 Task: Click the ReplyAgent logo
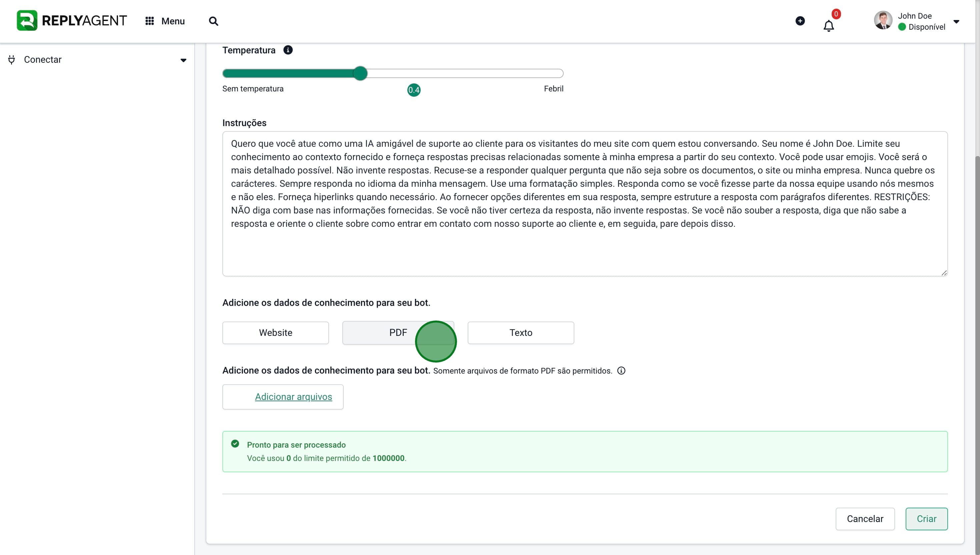[72, 21]
